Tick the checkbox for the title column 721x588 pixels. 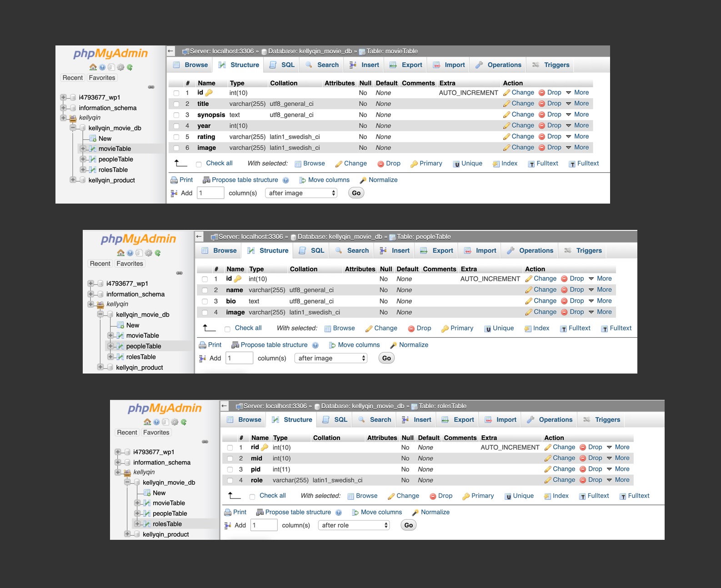[x=176, y=104]
